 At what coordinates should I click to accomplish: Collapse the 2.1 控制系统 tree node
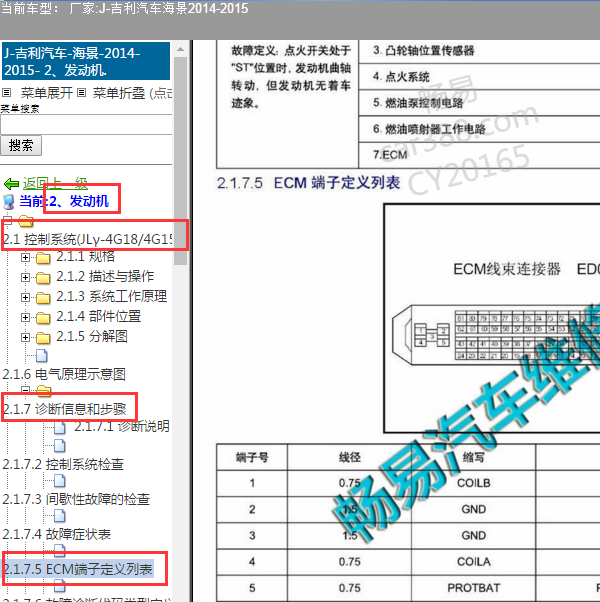(x=8, y=220)
